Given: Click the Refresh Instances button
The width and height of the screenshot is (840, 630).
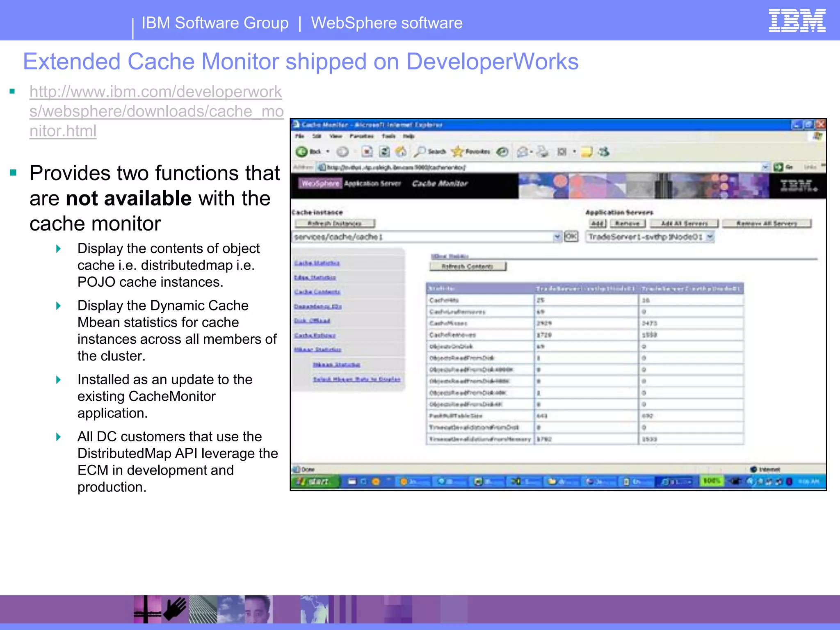Looking at the screenshot, I should [335, 223].
